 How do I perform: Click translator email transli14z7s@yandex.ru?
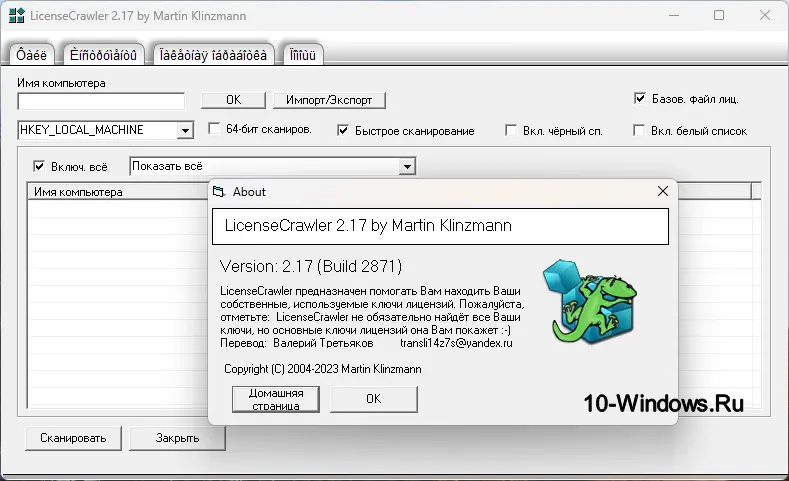coord(456,343)
